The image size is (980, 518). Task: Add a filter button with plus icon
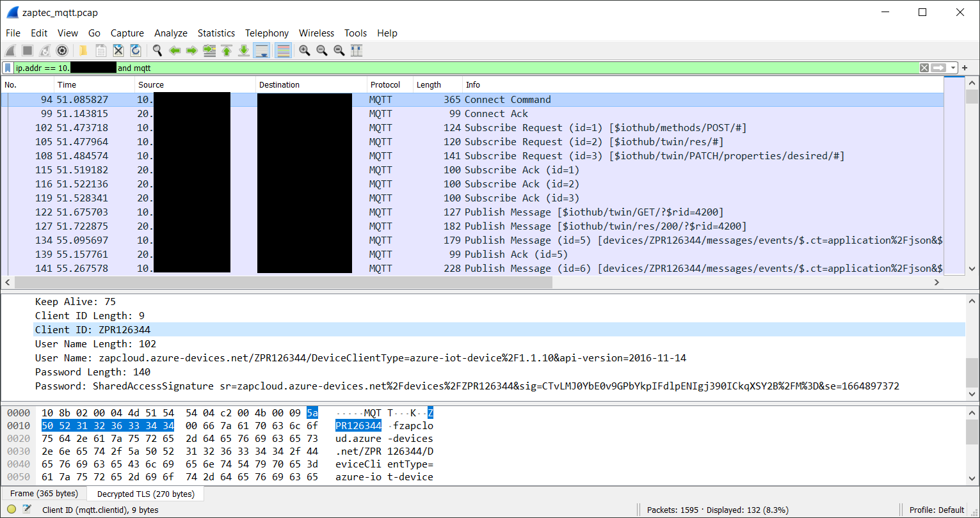click(x=965, y=68)
